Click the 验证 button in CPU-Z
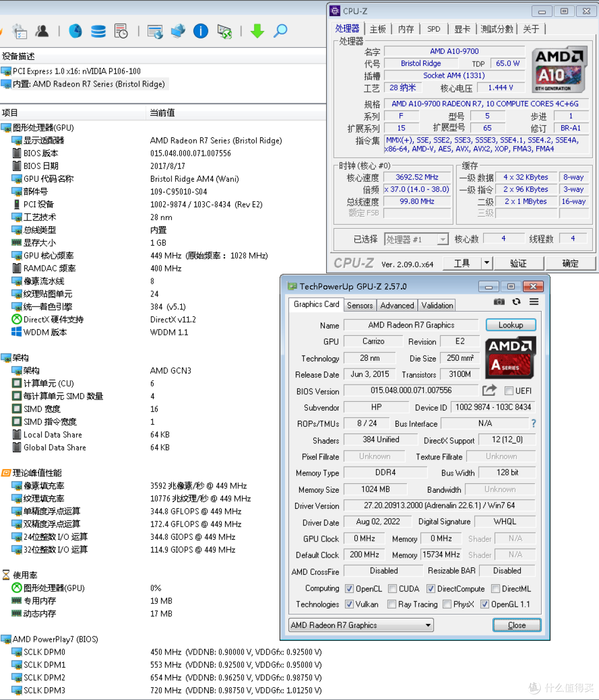Image resolution: width=599 pixels, height=700 pixels. (x=519, y=263)
